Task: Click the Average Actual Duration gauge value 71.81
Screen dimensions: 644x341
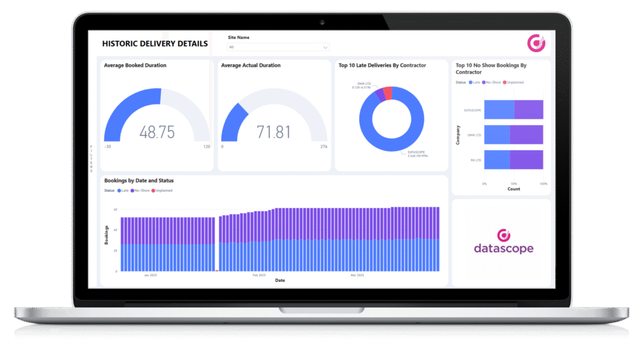Action: [x=274, y=132]
